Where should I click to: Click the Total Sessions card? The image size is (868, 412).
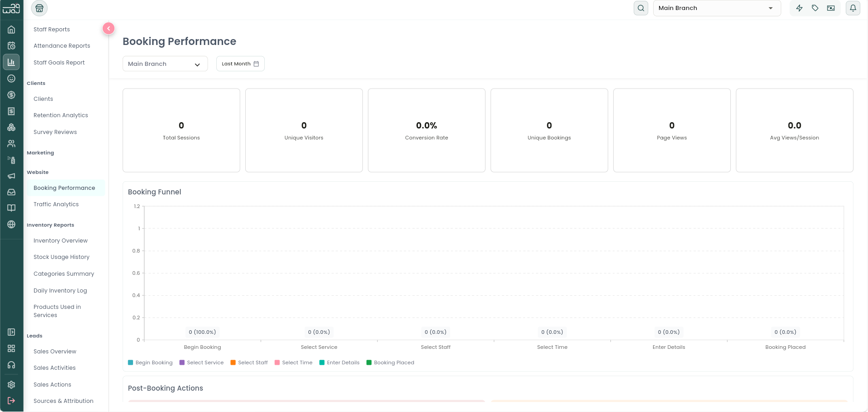[181, 130]
